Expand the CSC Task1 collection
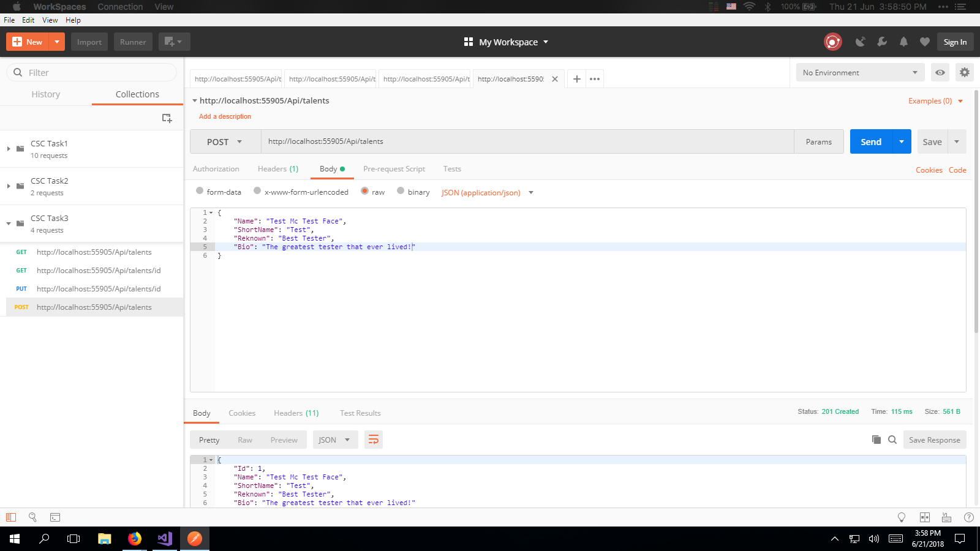 click(x=9, y=149)
